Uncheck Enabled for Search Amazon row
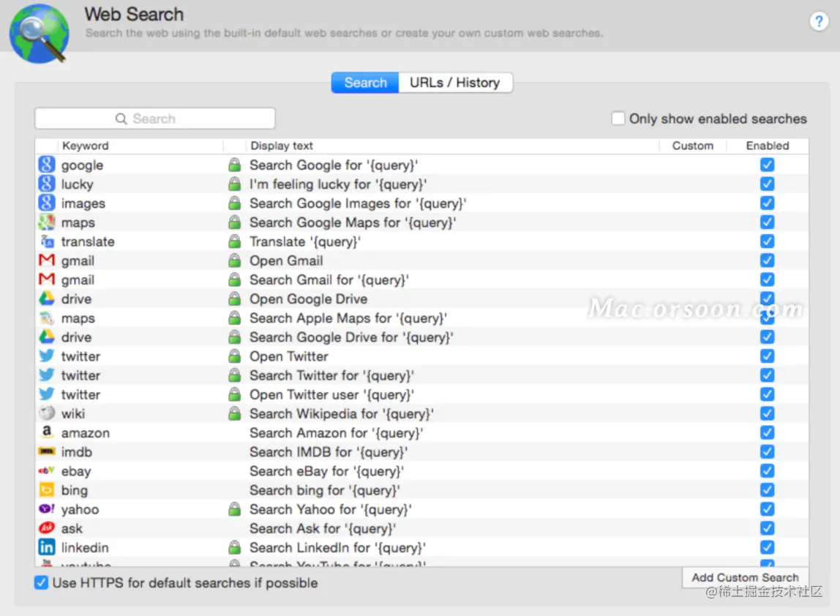The image size is (840, 616). coord(767,432)
